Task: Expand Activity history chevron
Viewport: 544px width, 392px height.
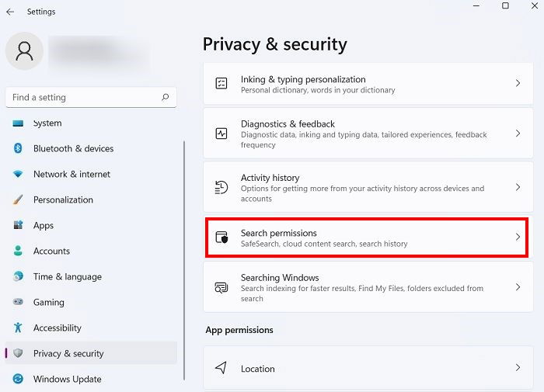Action: pos(518,187)
